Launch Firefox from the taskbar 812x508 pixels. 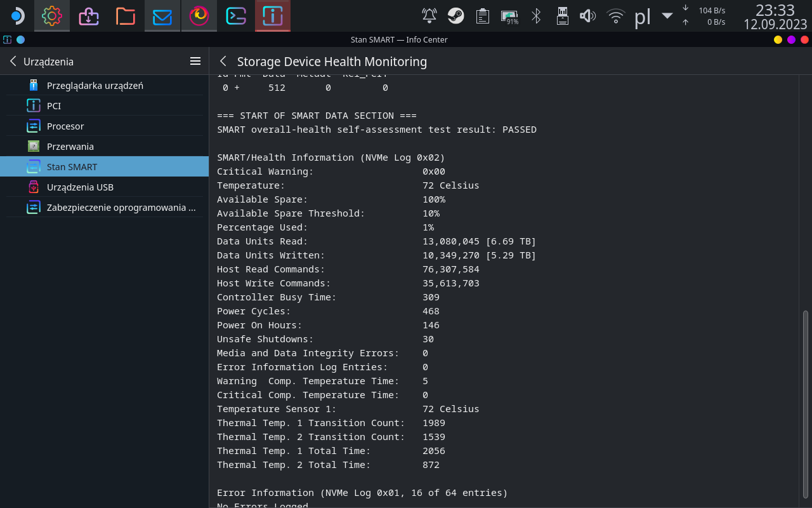pyautogui.click(x=199, y=16)
